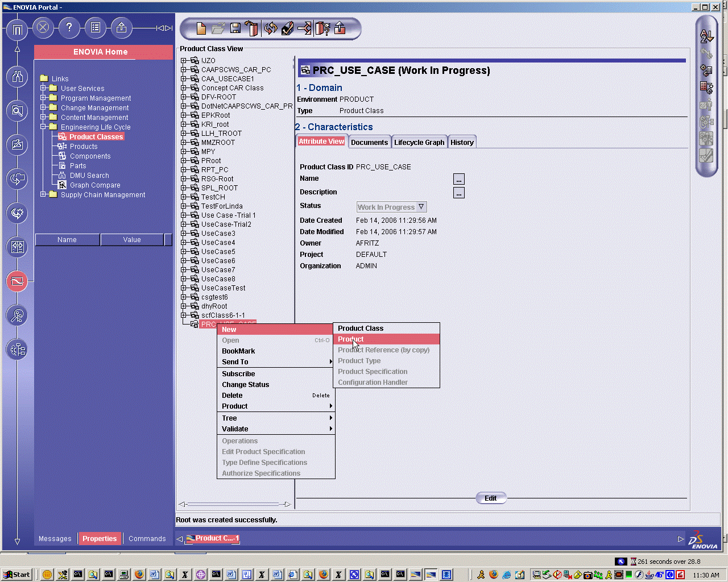Expand the IJZO product class node

184,60
